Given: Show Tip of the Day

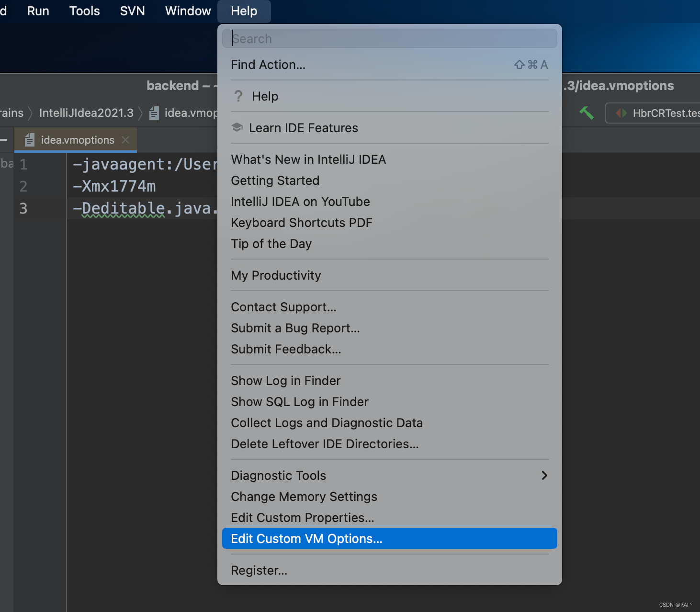Looking at the screenshot, I should click(x=390, y=244).
